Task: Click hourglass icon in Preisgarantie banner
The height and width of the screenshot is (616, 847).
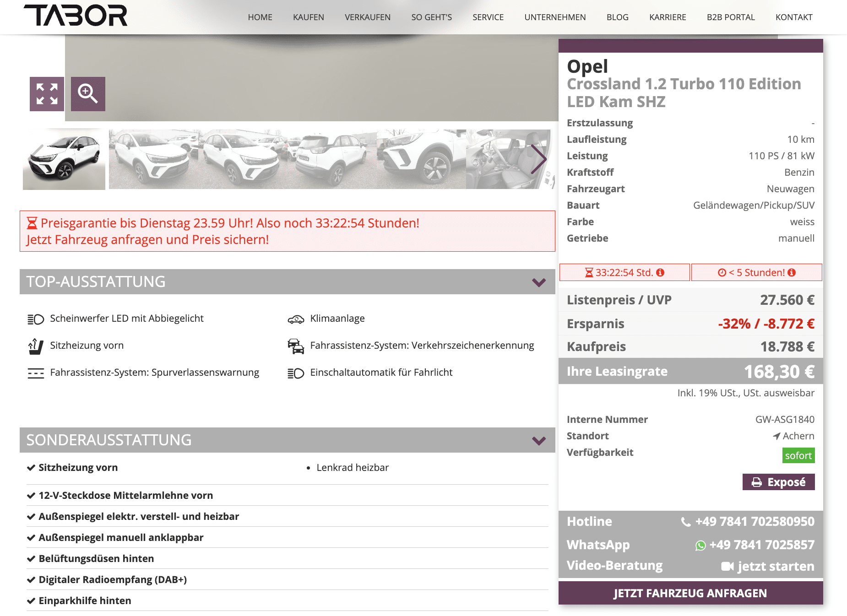Action: tap(32, 223)
